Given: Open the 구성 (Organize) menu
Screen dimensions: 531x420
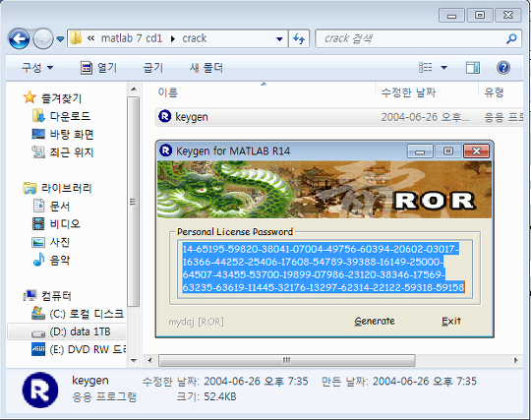Looking at the screenshot, I should tap(37, 68).
